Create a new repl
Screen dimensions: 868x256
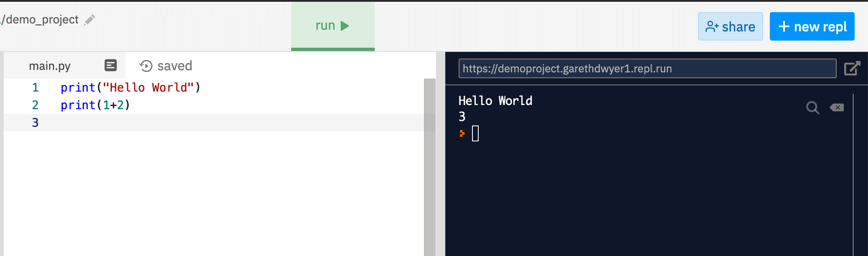(812, 26)
